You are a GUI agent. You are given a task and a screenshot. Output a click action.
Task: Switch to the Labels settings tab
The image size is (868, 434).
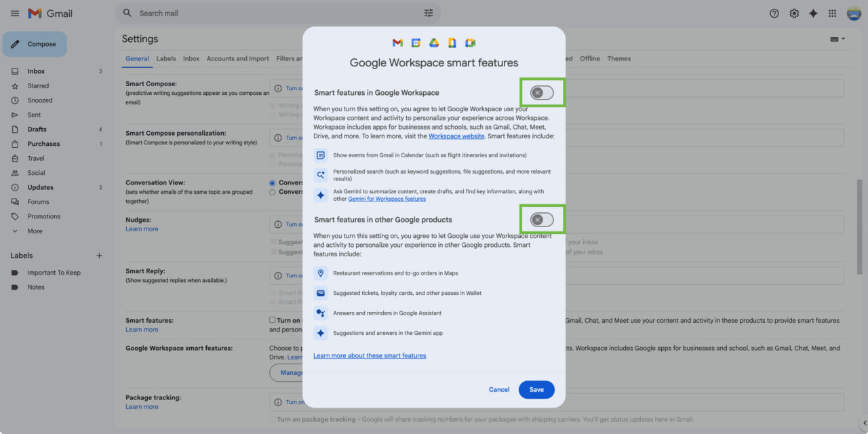[x=165, y=59]
